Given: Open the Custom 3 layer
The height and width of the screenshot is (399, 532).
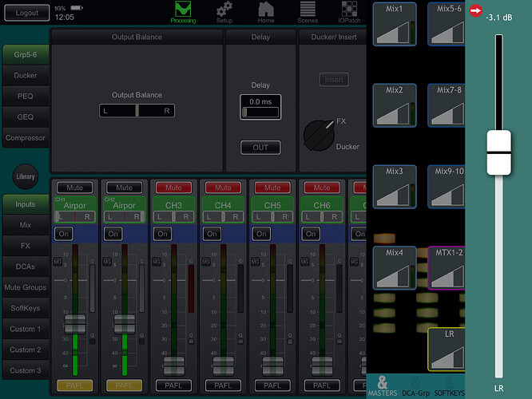Looking at the screenshot, I should pos(26,370).
